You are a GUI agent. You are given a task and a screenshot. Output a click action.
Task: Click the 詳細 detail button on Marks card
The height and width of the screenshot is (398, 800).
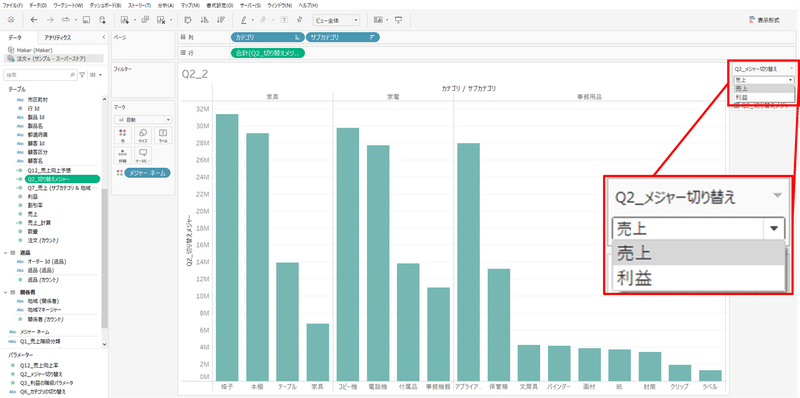tap(122, 155)
